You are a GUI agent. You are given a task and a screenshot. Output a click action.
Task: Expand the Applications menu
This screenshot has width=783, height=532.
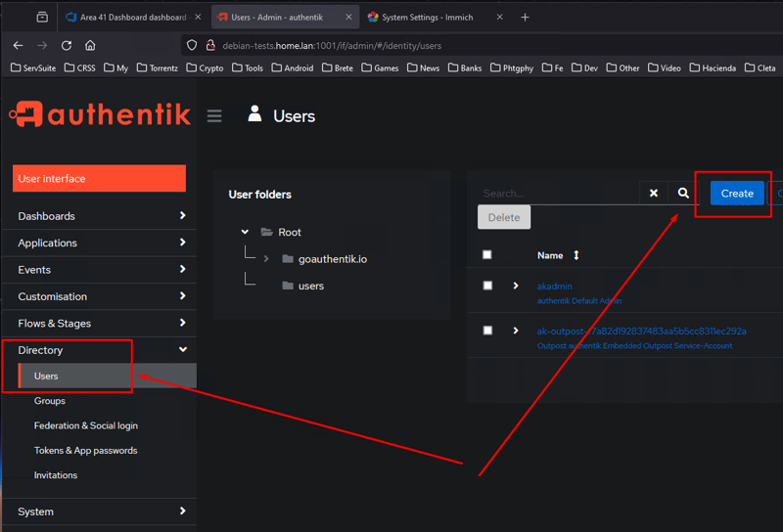coord(100,244)
